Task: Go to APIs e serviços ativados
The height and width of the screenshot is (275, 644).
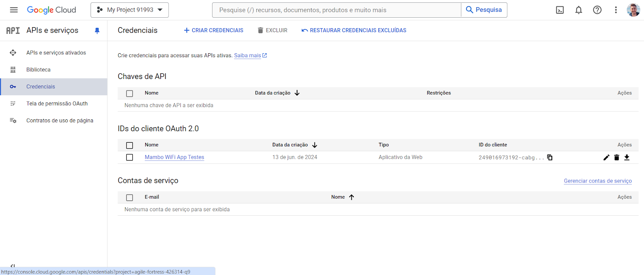Action: (56, 53)
